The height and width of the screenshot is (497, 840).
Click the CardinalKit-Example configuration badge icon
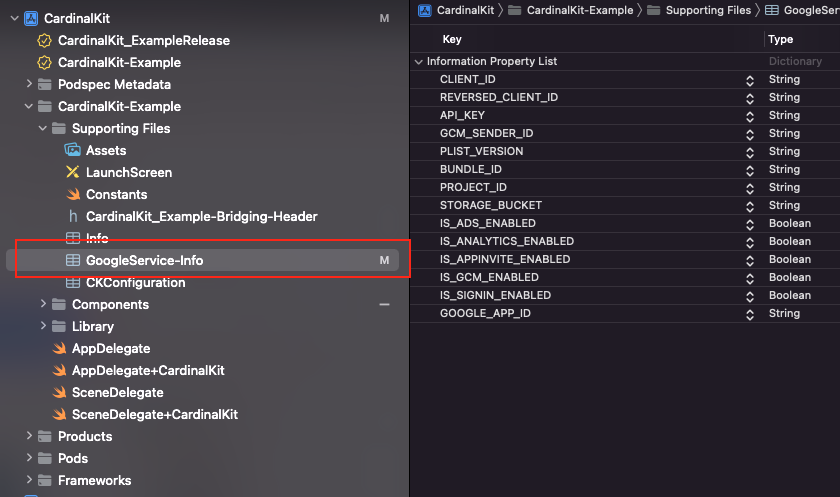coord(44,62)
